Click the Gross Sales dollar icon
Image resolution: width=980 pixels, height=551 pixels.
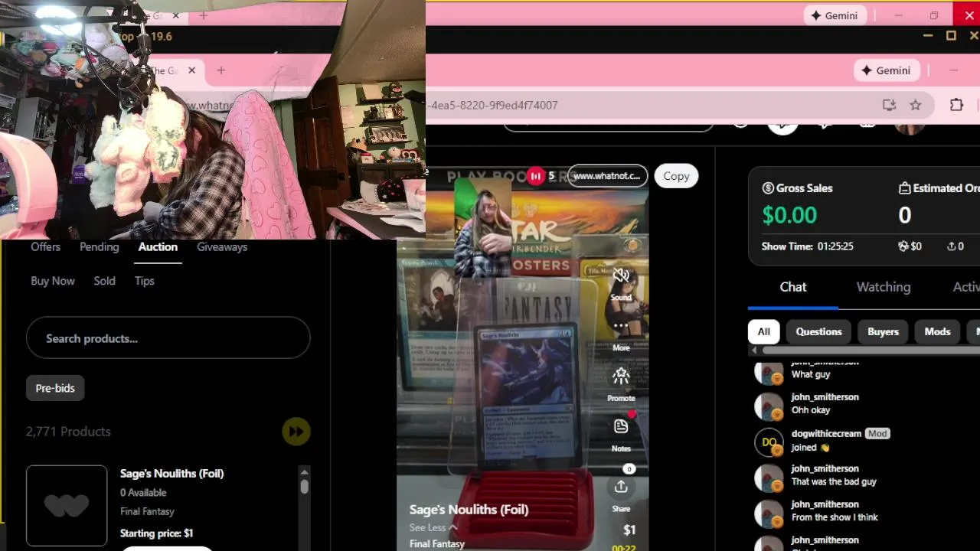point(768,188)
